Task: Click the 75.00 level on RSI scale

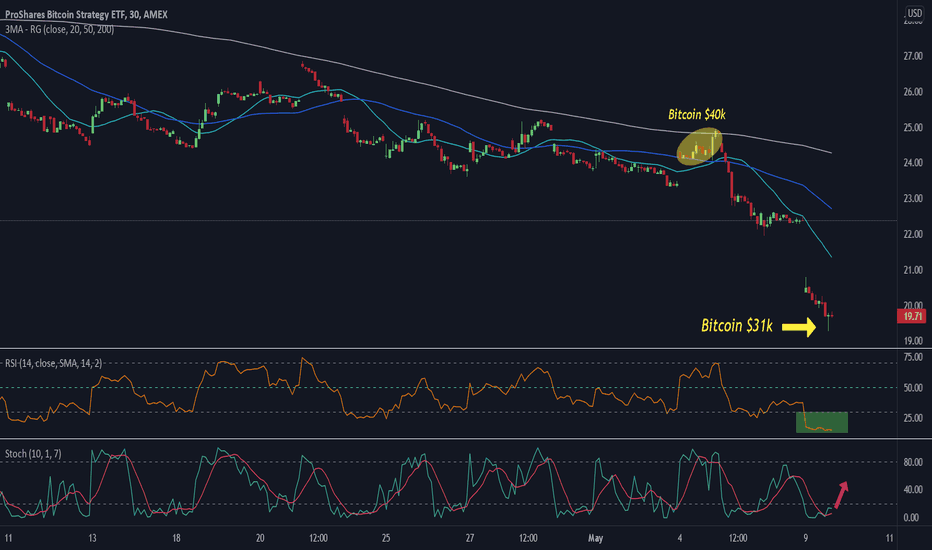Action: pyautogui.click(x=912, y=357)
